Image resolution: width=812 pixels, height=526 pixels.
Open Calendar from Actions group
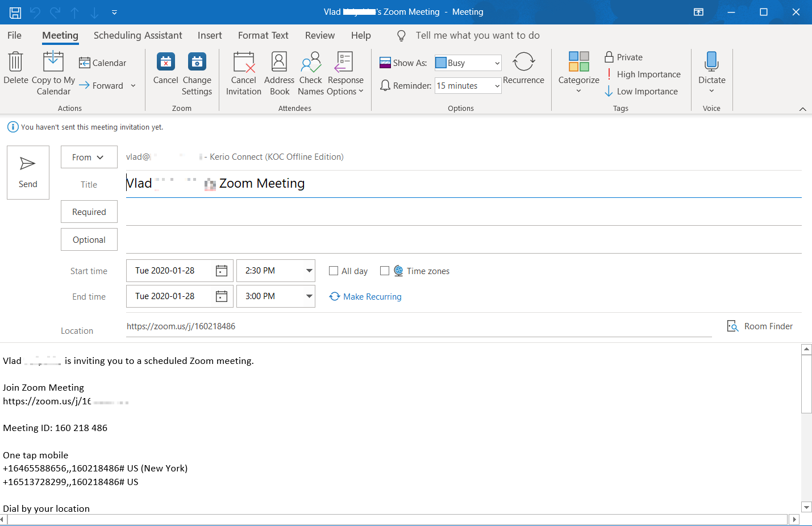(103, 63)
